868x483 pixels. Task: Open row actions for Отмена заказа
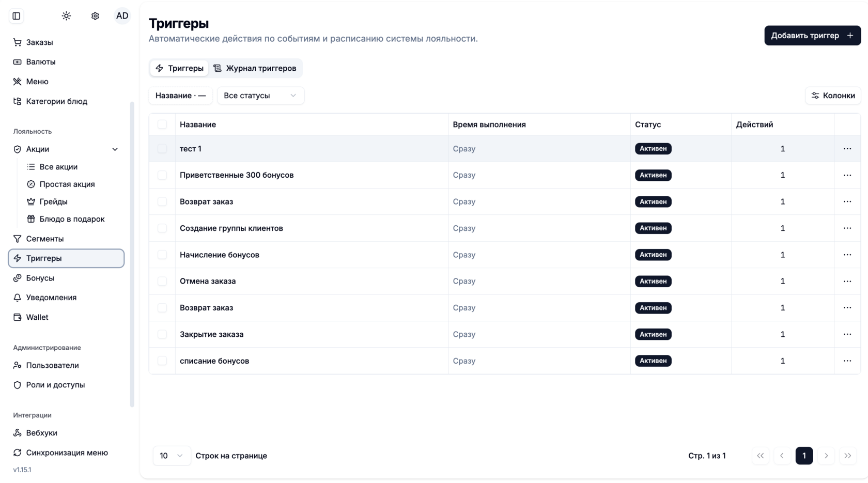tap(847, 282)
